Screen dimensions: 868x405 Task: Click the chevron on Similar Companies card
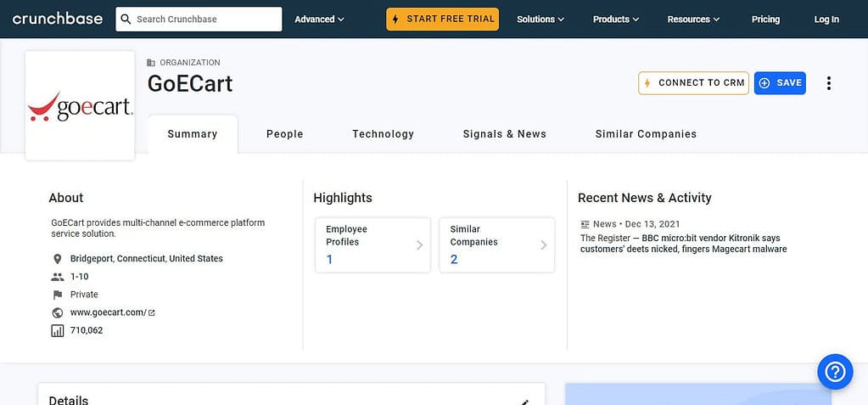coord(544,245)
